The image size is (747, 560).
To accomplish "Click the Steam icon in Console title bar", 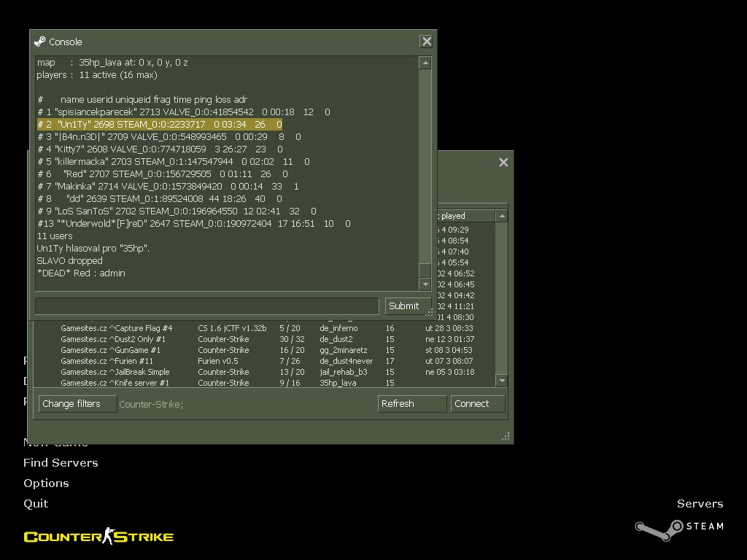I will 40,42.
